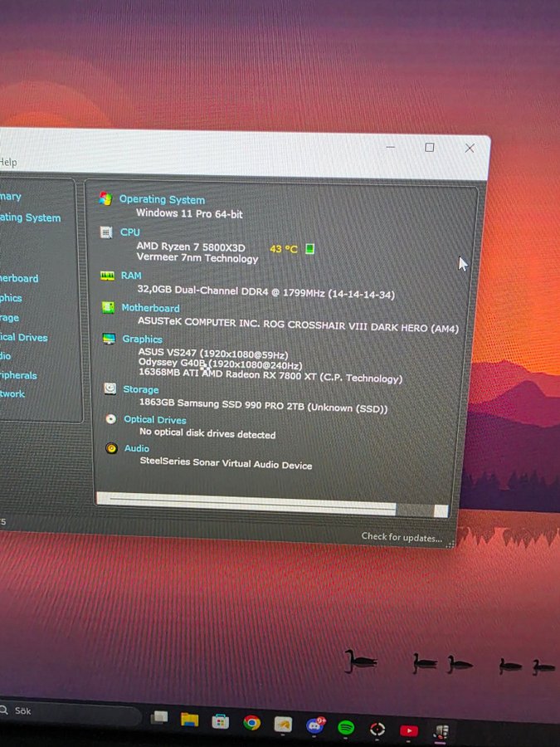Click the Optical Drives heading in summary
Screen dimensions: 560x747
(x=155, y=420)
